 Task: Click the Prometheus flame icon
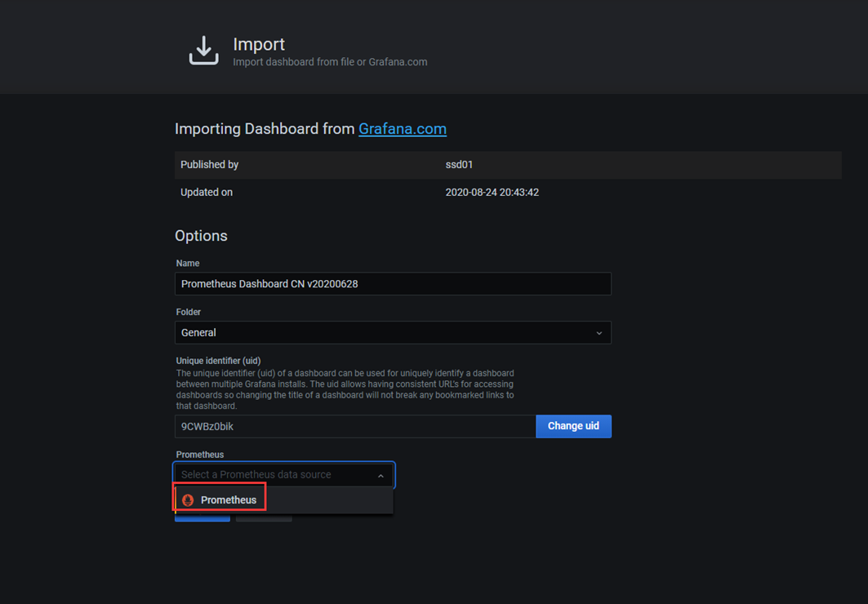(x=188, y=500)
